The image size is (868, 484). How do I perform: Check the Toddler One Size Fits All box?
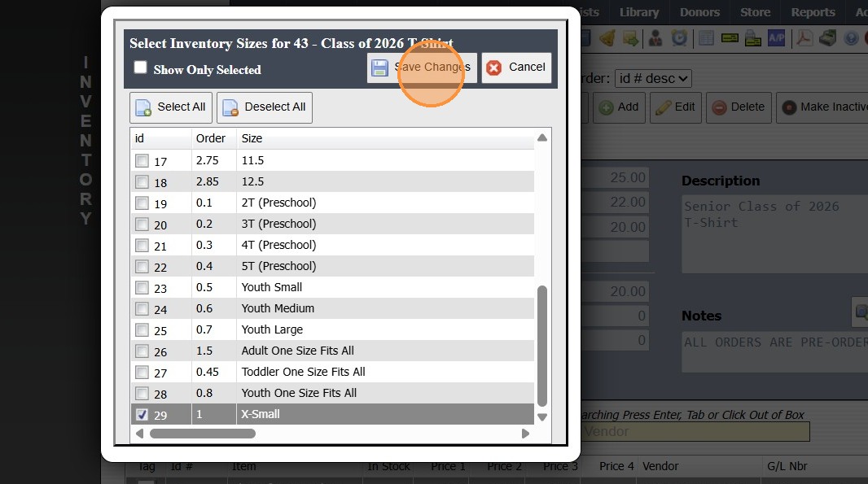point(142,373)
